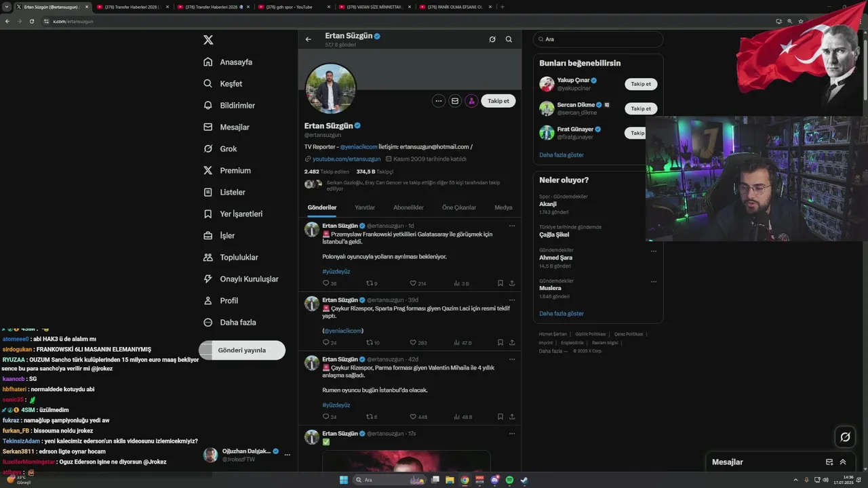Open the Spotify icon in taskbar
This screenshot has width=868, height=488.
(x=509, y=480)
